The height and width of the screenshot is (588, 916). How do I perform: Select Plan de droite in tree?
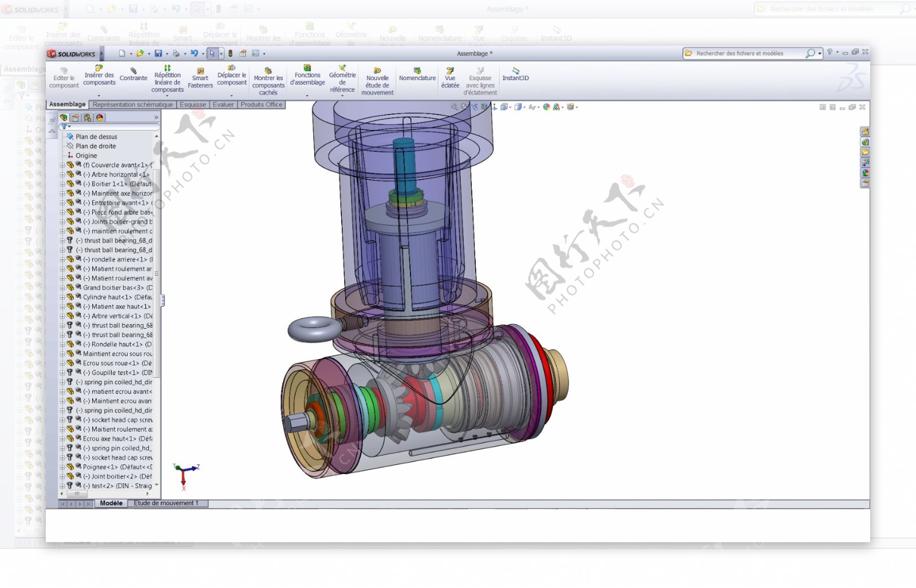click(x=96, y=146)
